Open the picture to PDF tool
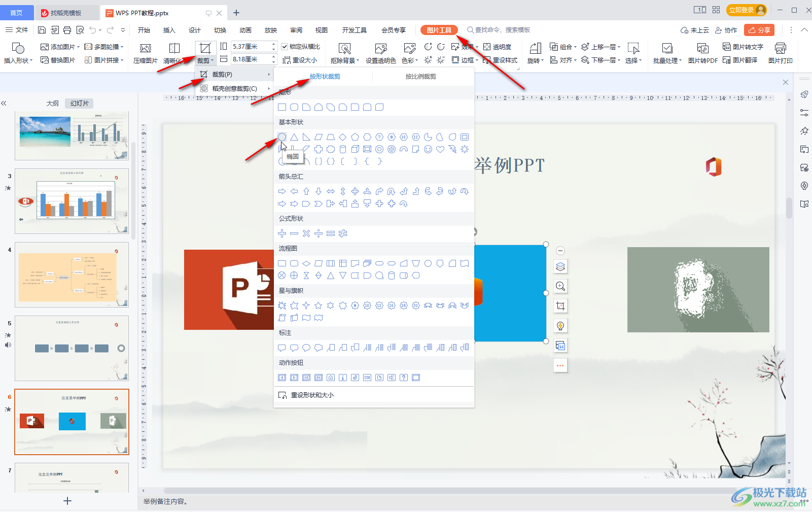812x512 pixels. (703, 53)
